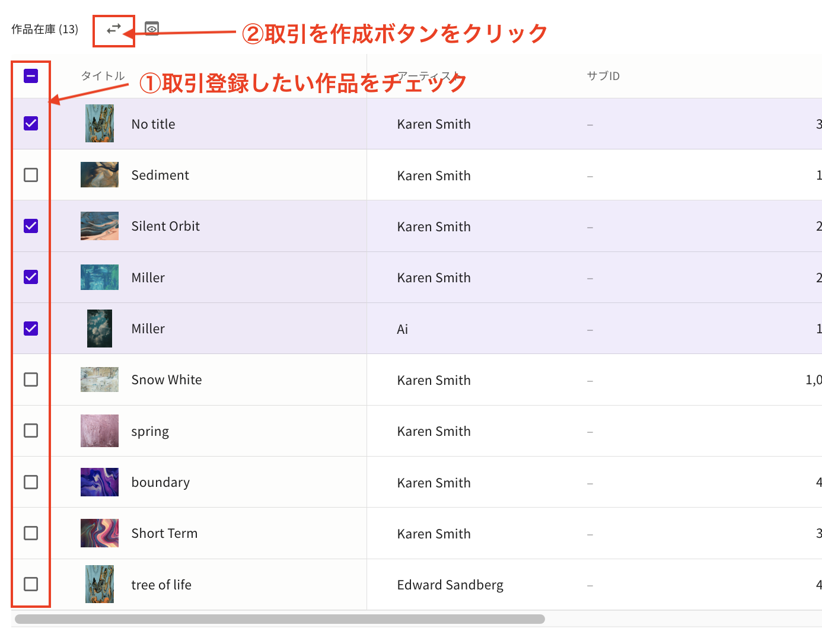Click the title text 'spring'

[x=150, y=432]
